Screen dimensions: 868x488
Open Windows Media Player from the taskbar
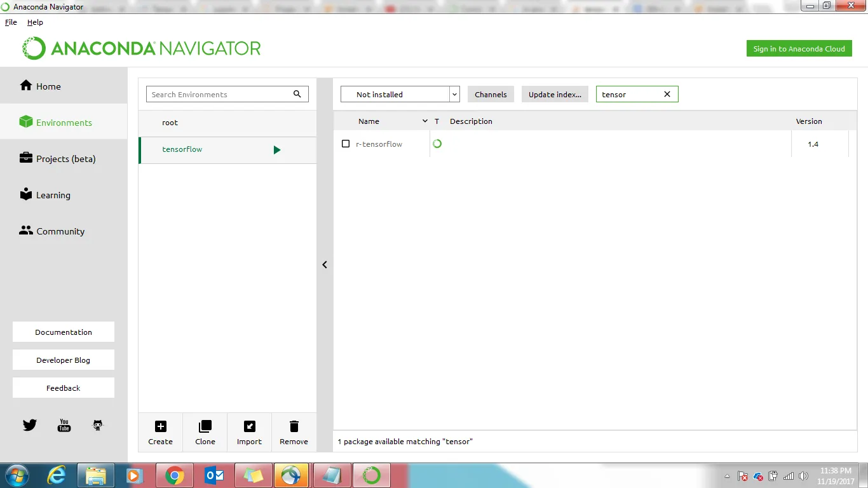pyautogui.click(x=134, y=475)
